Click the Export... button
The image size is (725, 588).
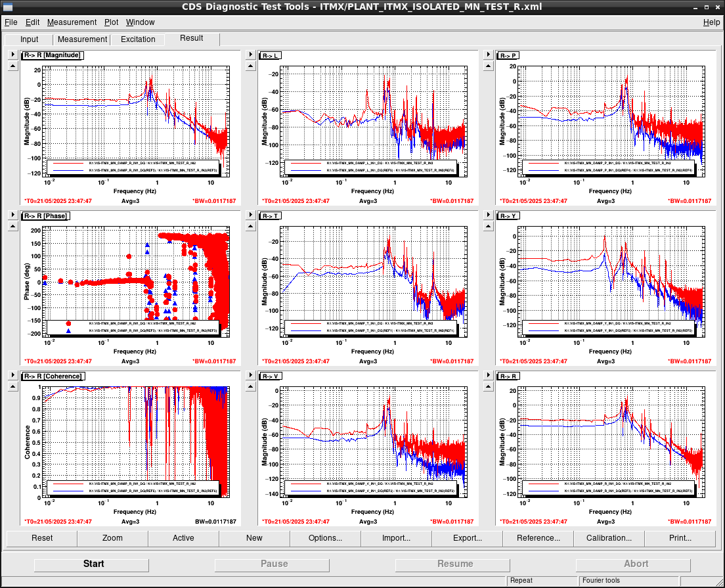[468, 538]
